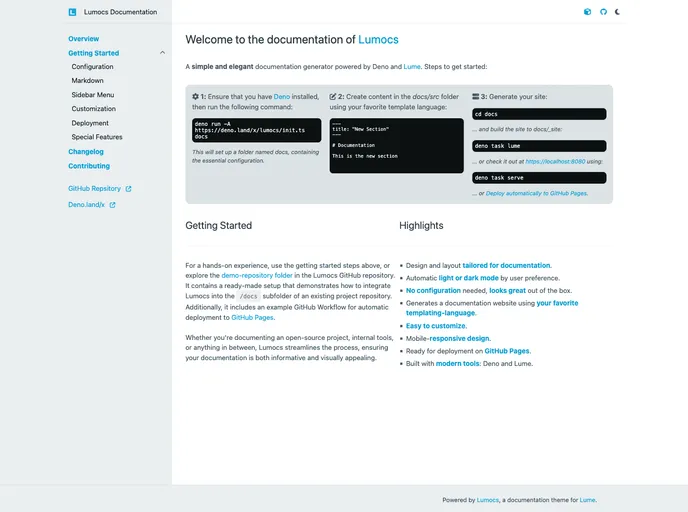Click the responsive design highlight link

point(459,339)
